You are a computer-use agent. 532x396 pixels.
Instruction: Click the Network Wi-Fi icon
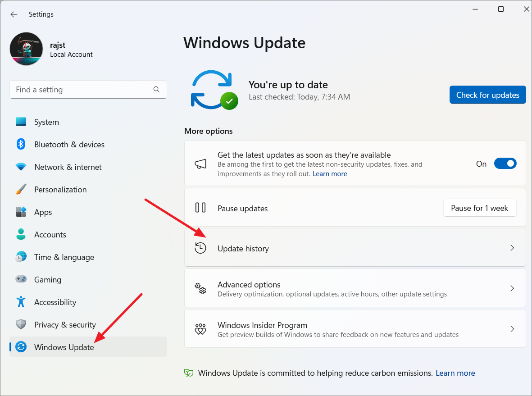tap(21, 167)
